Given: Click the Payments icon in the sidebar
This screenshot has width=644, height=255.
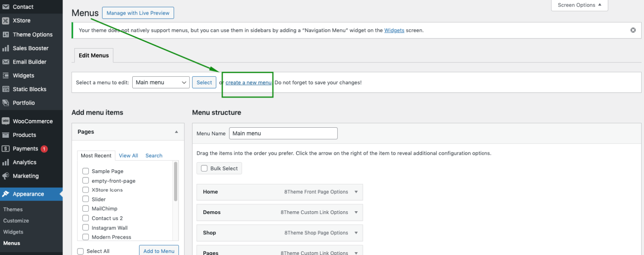Looking at the screenshot, I should tap(6, 149).
